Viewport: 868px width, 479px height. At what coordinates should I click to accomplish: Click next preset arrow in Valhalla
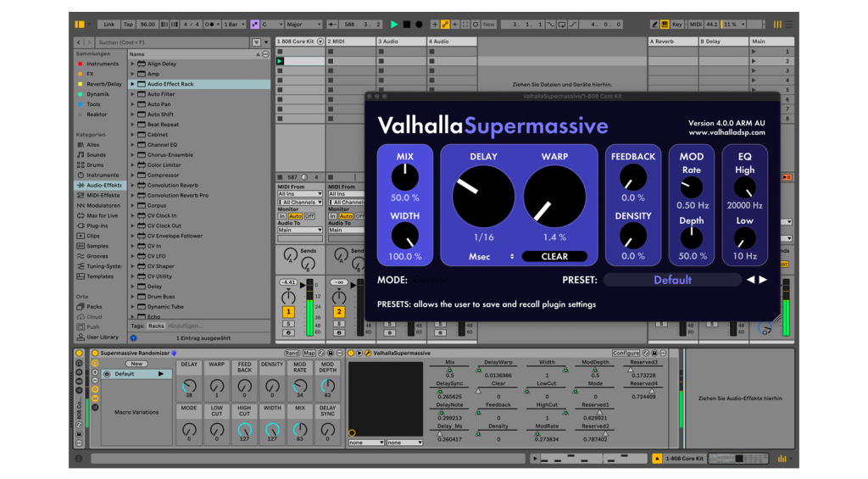pyautogui.click(x=763, y=281)
